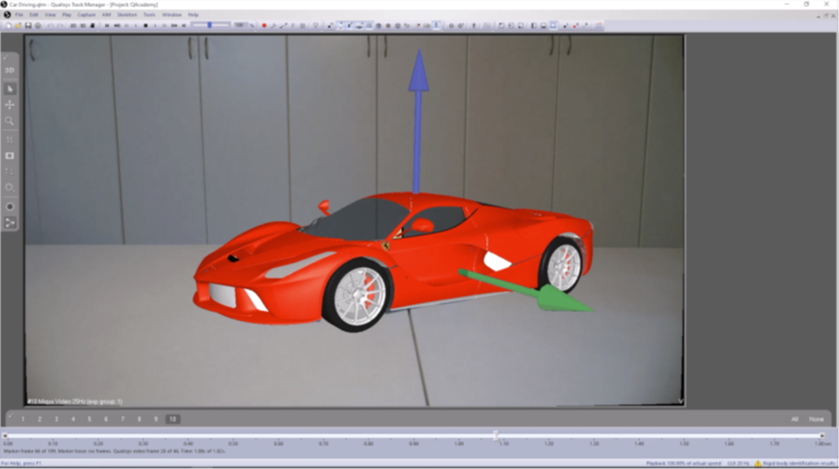Adjust the playback speed slider in toolbar
This screenshot has width=839, height=469.
[210, 25]
